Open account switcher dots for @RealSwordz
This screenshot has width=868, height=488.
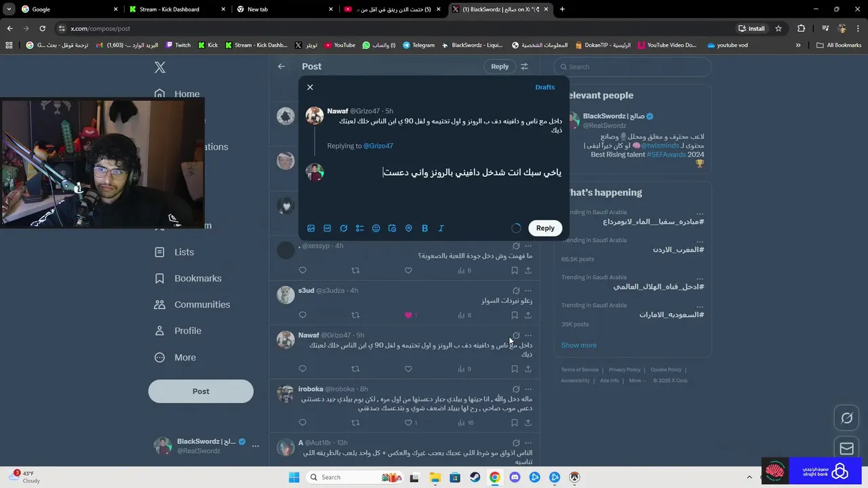(x=256, y=446)
